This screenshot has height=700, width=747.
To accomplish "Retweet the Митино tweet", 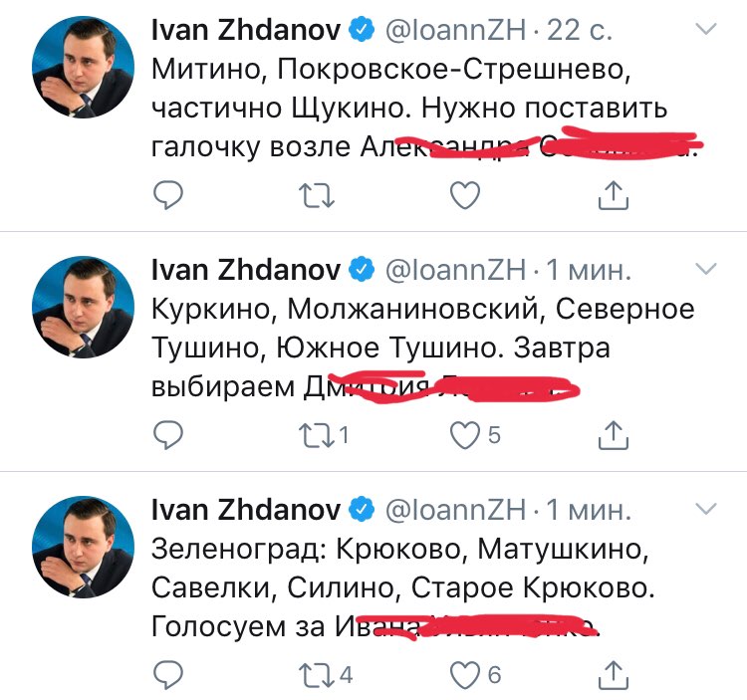I will coord(316,196).
